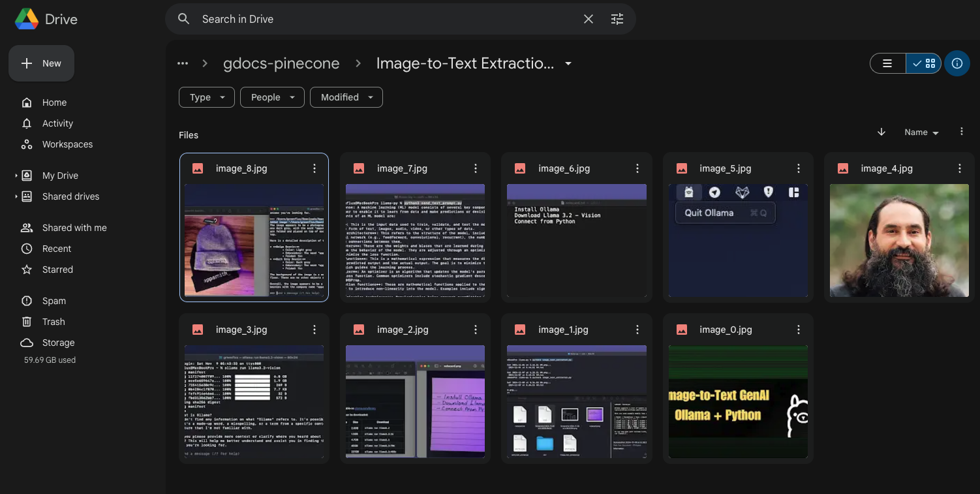Reverse the sort direction arrow
This screenshot has width=980, height=494.
coord(881,132)
